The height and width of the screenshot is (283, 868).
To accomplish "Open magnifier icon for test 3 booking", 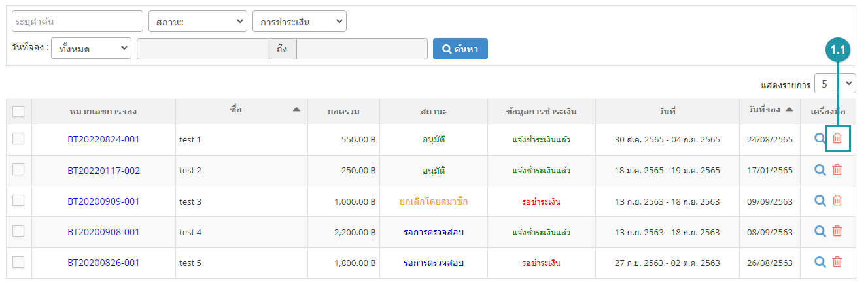I will (x=820, y=201).
